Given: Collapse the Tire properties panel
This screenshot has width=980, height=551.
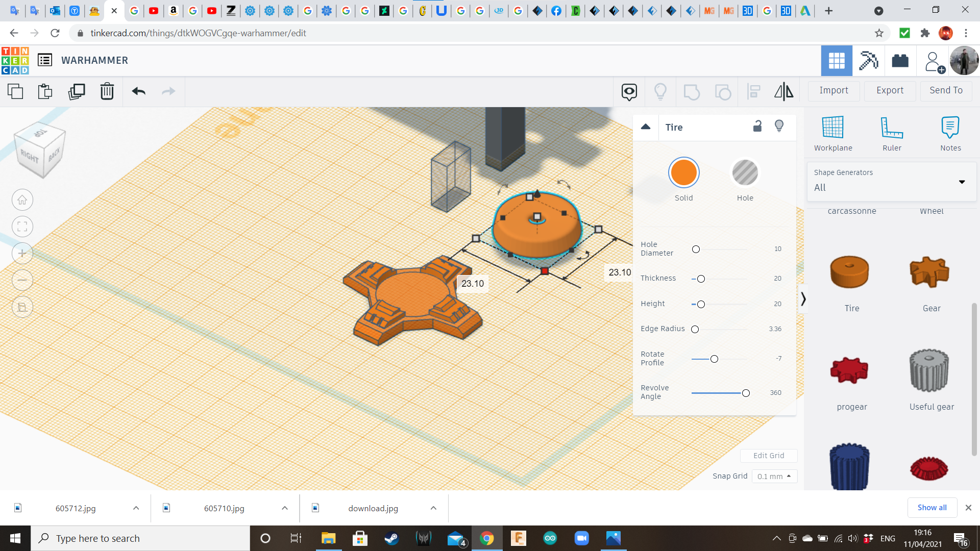Looking at the screenshot, I should [x=646, y=127].
